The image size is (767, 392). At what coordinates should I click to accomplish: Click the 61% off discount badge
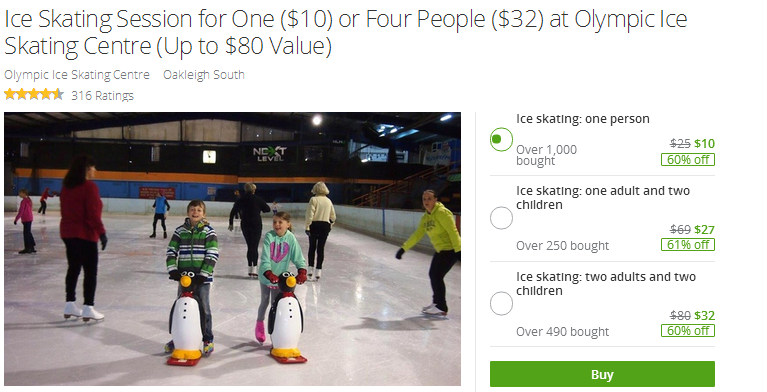coord(688,244)
